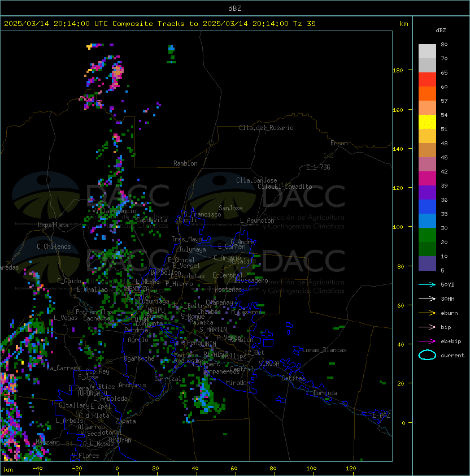Click the white 30HM arrow symbol

tap(427, 298)
